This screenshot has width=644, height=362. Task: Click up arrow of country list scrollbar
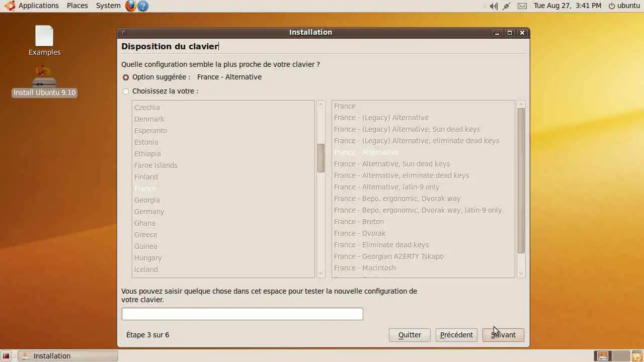tap(321, 104)
